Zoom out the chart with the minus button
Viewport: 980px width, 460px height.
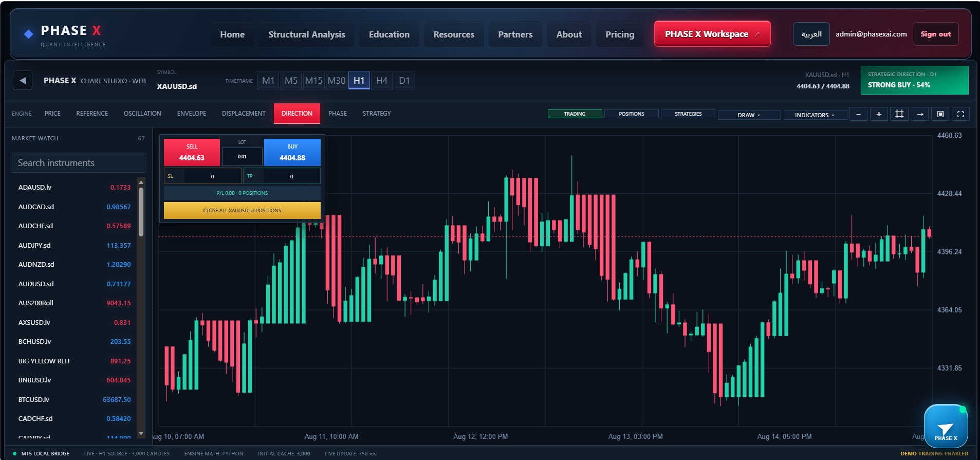point(858,114)
